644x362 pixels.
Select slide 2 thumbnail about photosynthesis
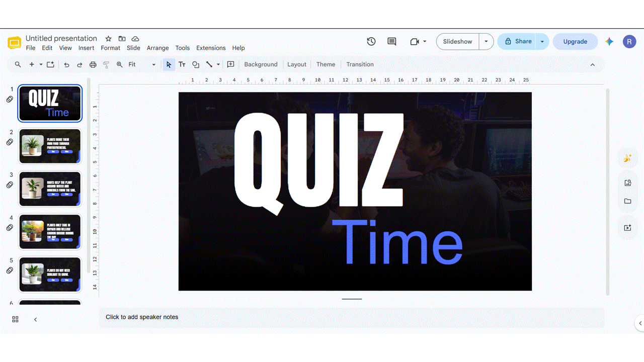[x=50, y=146]
